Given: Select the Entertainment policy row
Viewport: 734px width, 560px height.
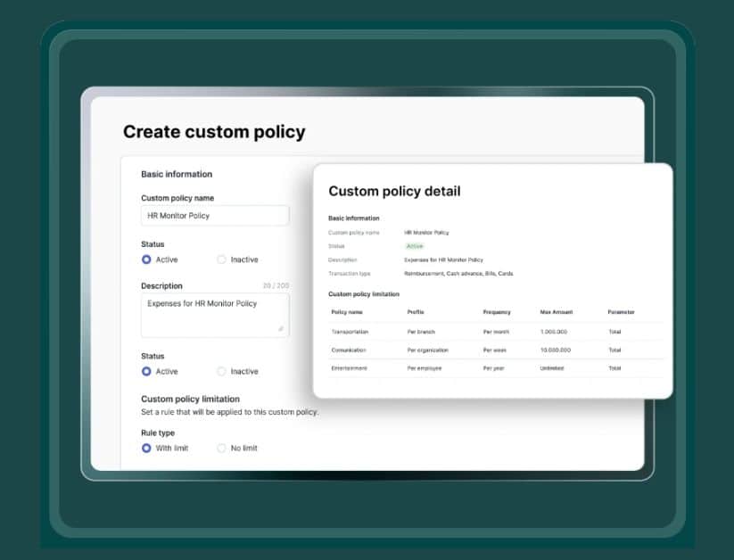Looking at the screenshot, I should [x=350, y=367].
